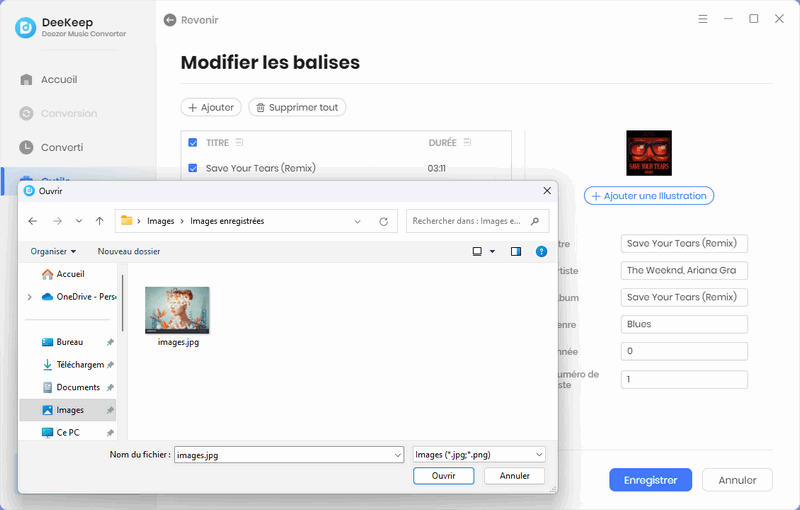Click Annuler in the Ouvrir dialog

(x=514, y=476)
